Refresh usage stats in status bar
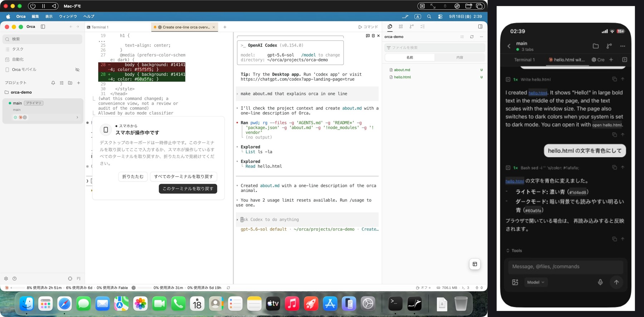This screenshot has height=317, width=644. [x=228, y=288]
